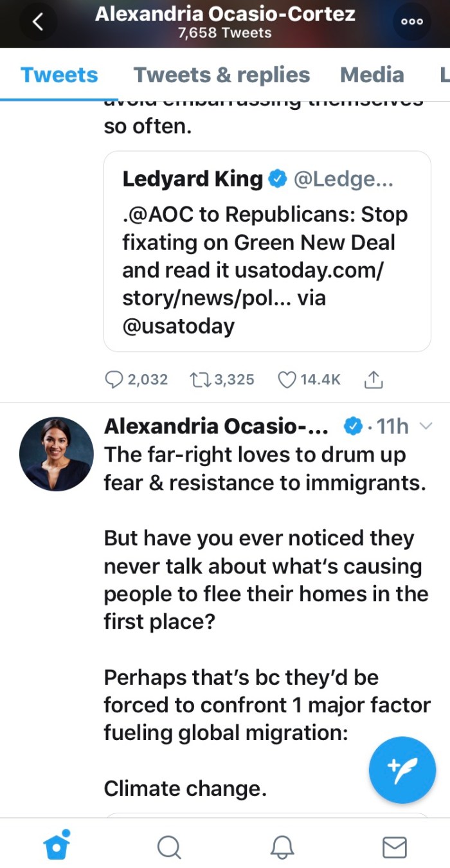Open the Search magnifier tab
Image resolution: width=450 pixels, height=868 pixels.
(x=169, y=847)
